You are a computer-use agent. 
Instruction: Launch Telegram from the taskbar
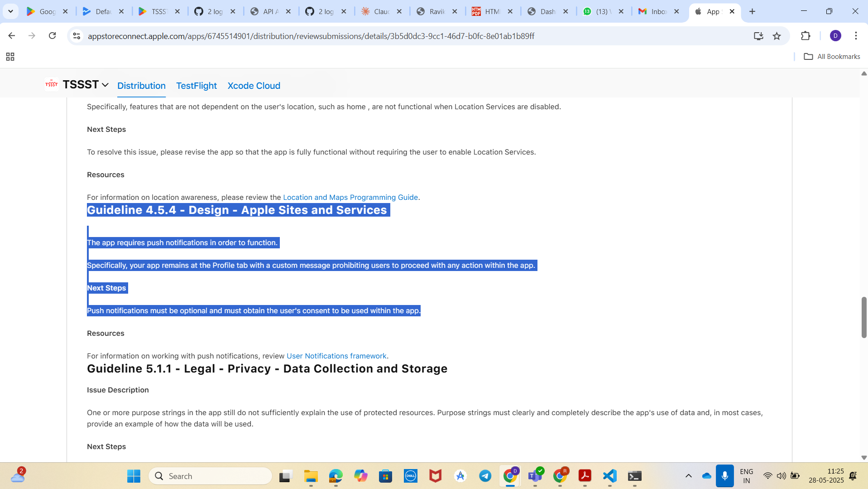pyautogui.click(x=485, y=476)
